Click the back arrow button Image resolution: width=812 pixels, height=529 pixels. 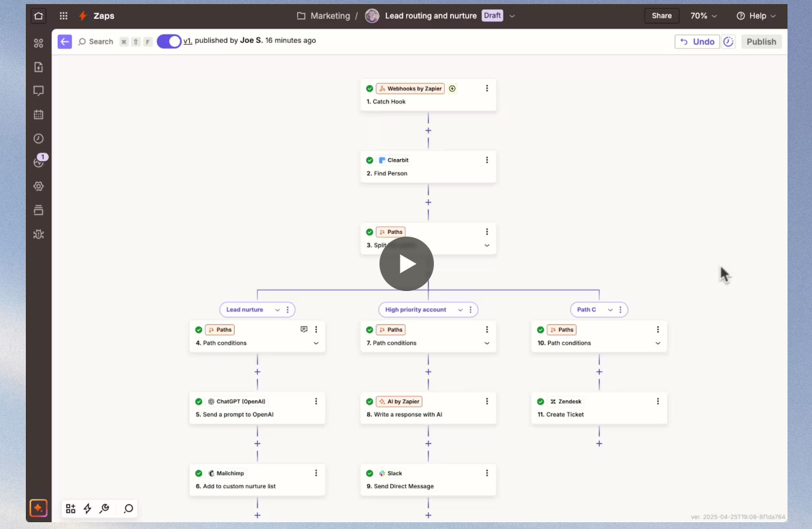point(65,41)
